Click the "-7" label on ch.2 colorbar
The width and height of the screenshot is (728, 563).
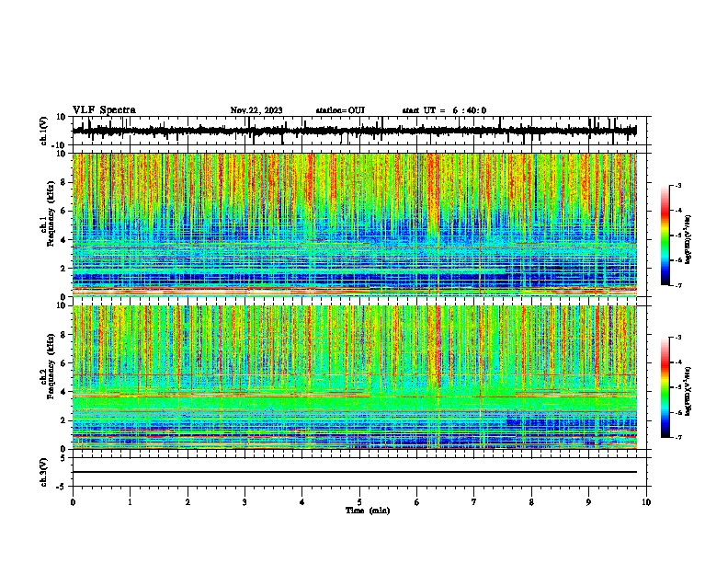click(677, 438)
